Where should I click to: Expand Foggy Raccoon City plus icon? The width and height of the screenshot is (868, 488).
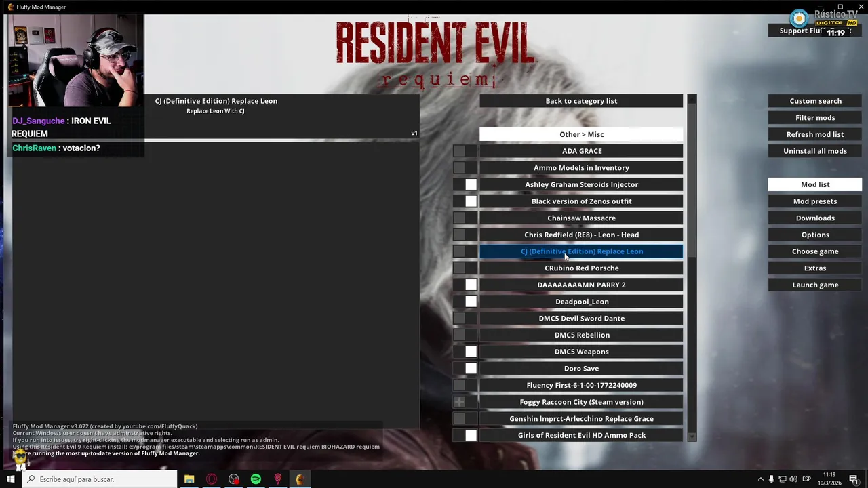[459, 402]
